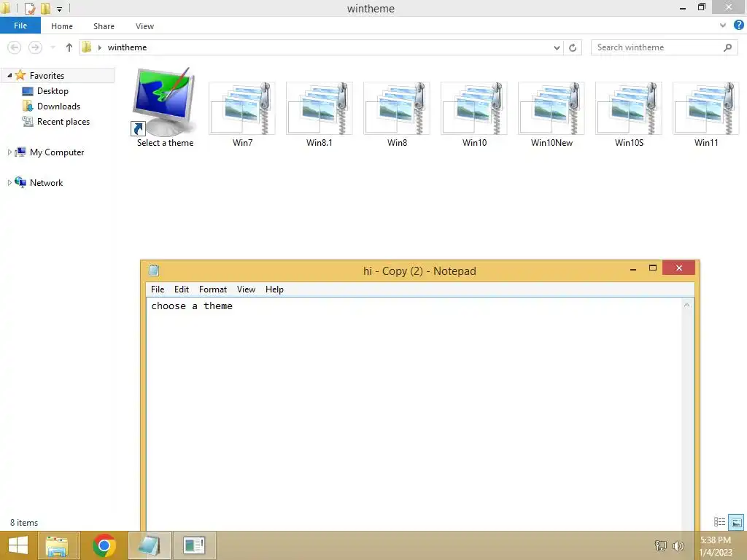Click the volume speaker tray icon

[678, 545]
